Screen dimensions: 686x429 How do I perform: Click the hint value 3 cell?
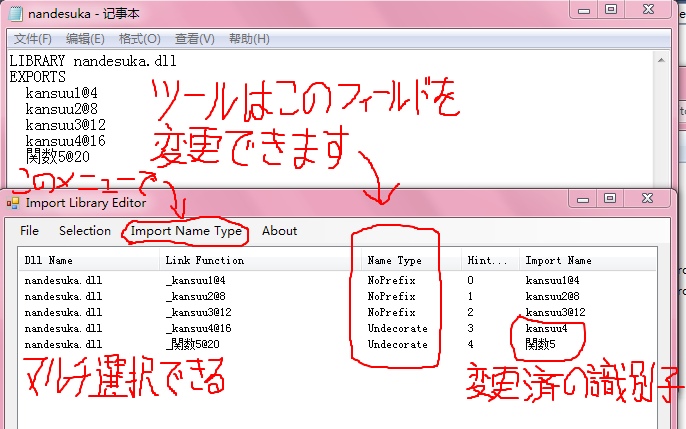point(470,328)
